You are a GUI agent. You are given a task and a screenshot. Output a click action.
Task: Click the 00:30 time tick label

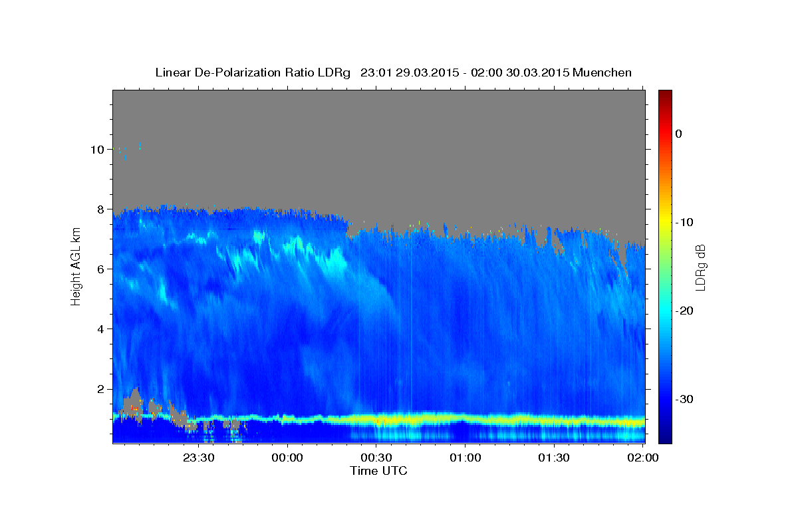(x=376, y=458)
